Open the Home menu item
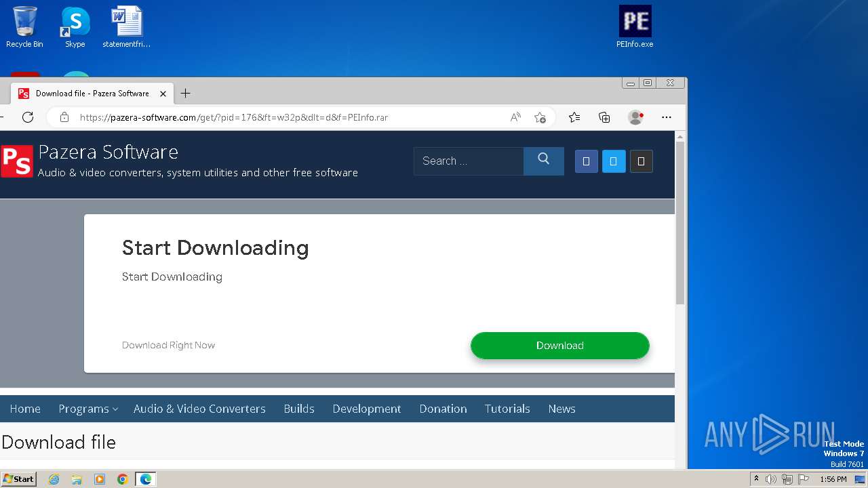 (25, 409)
